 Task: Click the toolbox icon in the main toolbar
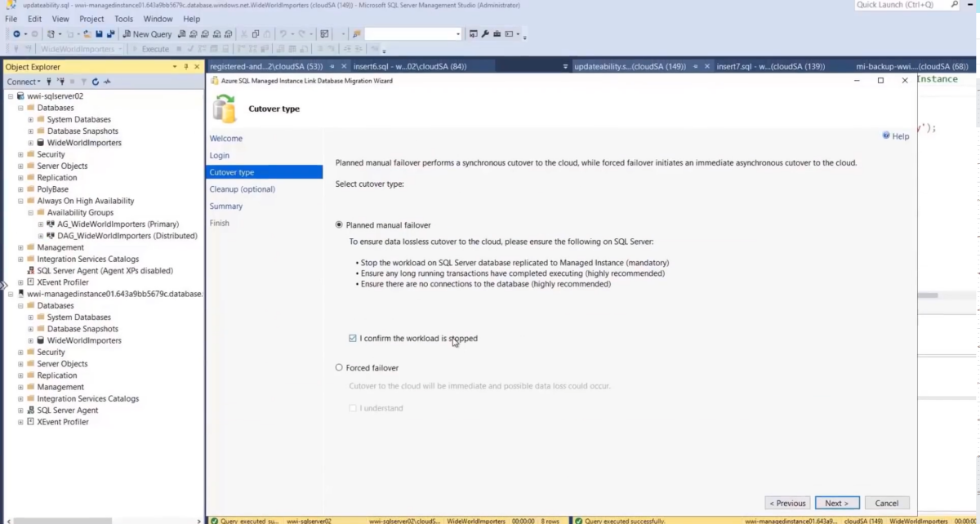[x=497, y=34]
